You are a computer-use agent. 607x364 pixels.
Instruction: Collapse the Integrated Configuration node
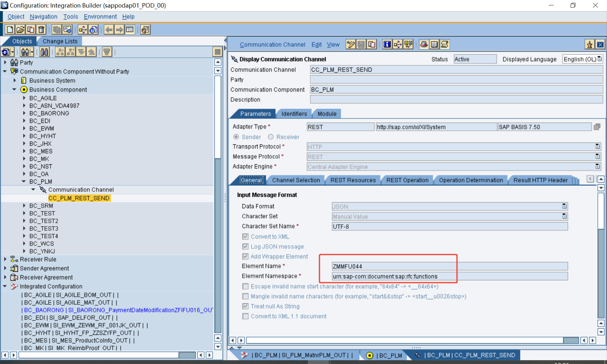tap(5, 286)
